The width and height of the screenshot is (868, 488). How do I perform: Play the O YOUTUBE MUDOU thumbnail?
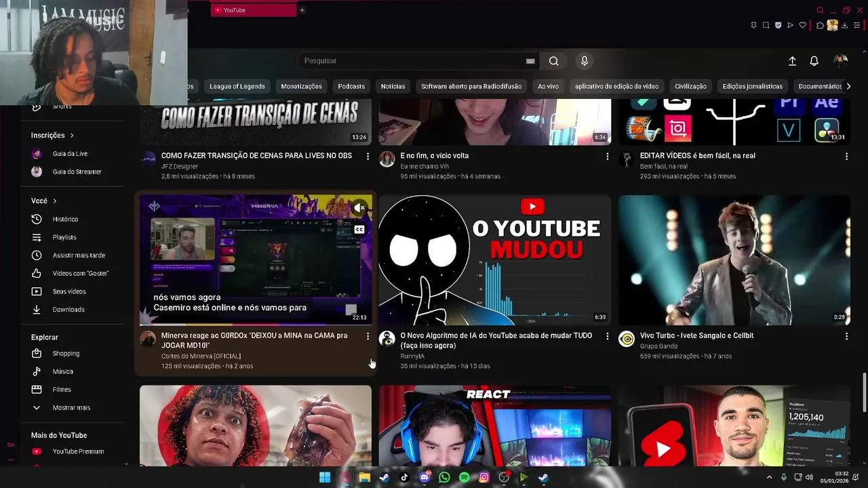[x=495, y=260]
